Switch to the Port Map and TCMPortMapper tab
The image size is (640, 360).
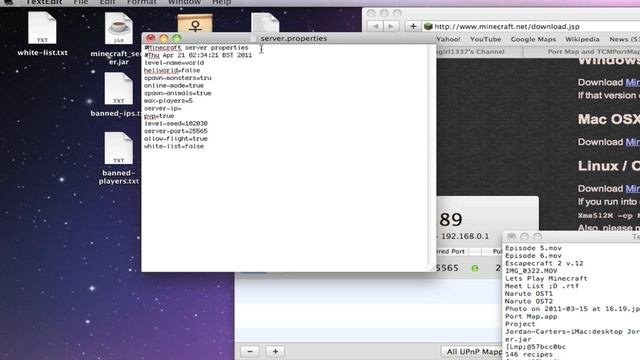tap(581, 52)
